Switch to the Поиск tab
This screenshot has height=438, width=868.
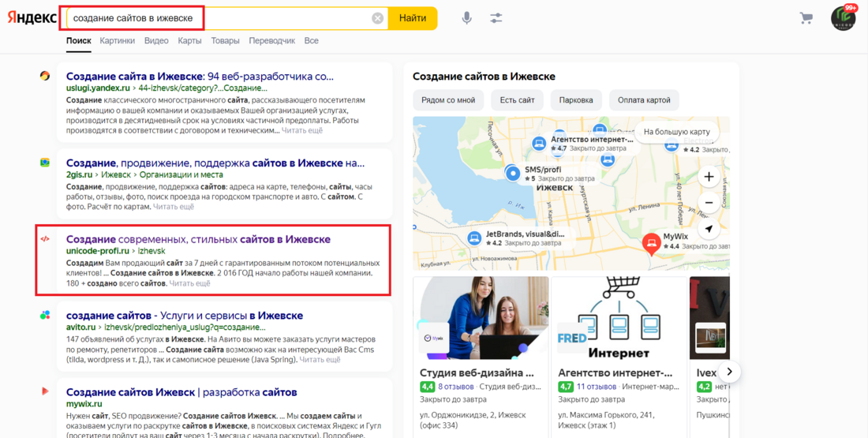click(79, 41)
